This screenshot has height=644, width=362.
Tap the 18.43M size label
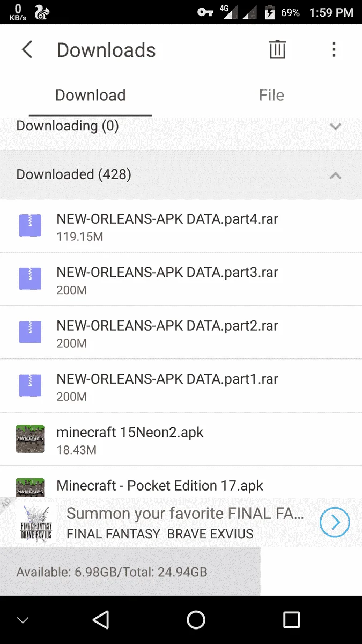click(x=76, y=450)
